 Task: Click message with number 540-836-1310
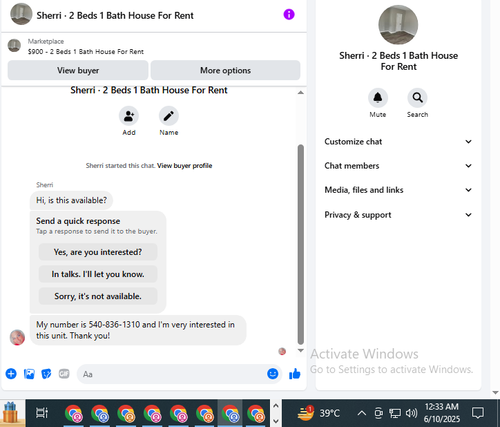click(x=138, y=330)
